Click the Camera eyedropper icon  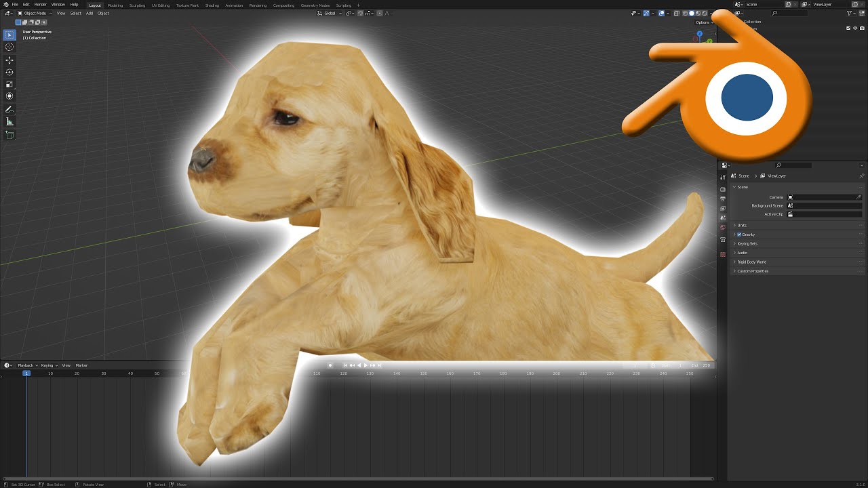tap(859, 197)
